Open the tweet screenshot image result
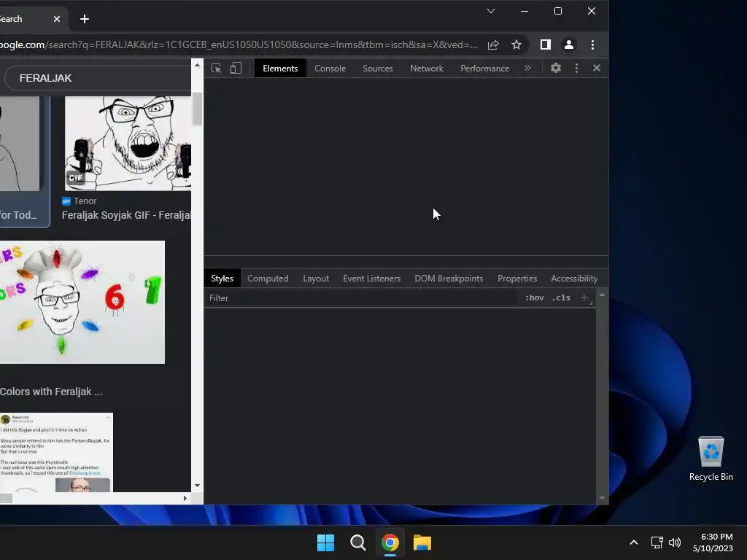Viewport: 747px width, 560px height. pyautogui.click(x=56, y=452)
